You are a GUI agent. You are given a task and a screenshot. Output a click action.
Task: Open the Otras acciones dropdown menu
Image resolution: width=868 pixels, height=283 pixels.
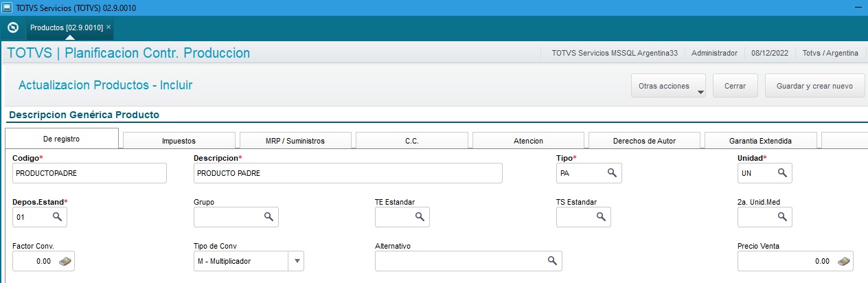coord(669,87)
